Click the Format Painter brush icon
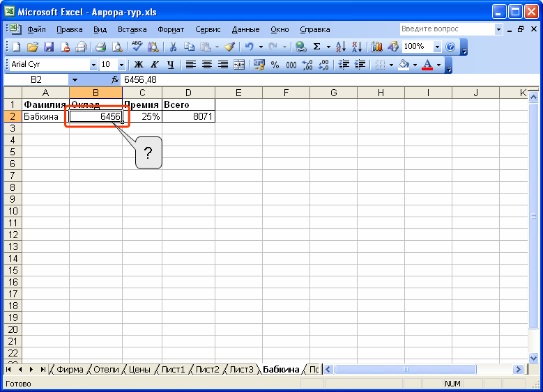Image resolution: width=543 pixels, height=392 pixels. 229,47
